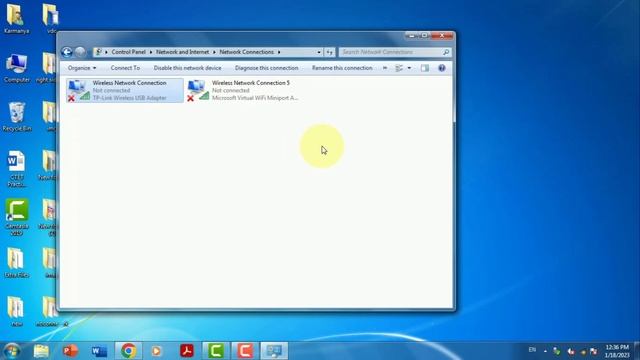Viewport: 640px width, 360px height.
Task: Open the Get help question mark icon
Action: click(442, 68)
